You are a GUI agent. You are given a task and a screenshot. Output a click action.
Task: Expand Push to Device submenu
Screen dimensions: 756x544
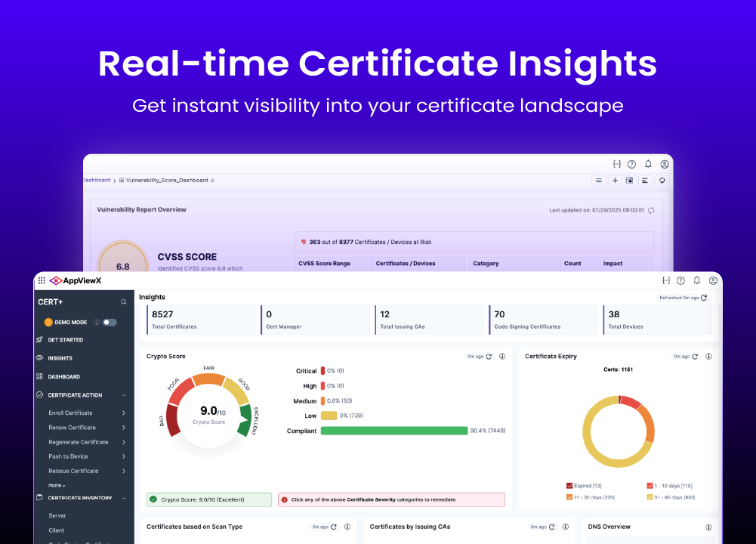pyautogui.click(x=124, y=456)
